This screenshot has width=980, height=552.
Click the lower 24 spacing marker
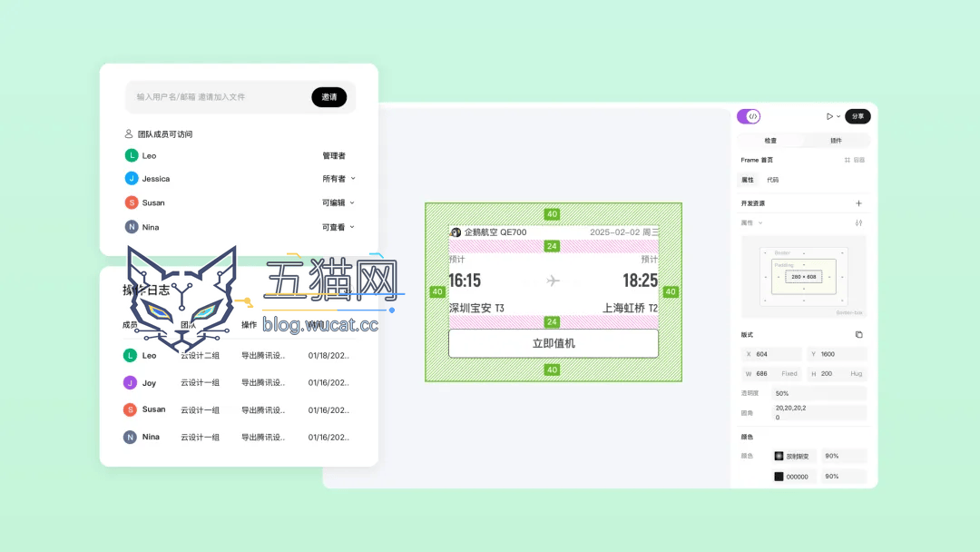tap(552, 322)
